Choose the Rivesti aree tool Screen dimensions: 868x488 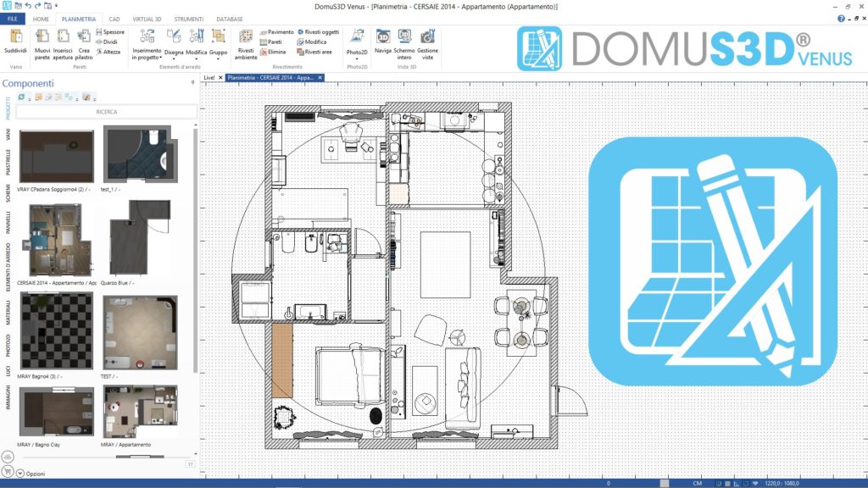point(314,52)
